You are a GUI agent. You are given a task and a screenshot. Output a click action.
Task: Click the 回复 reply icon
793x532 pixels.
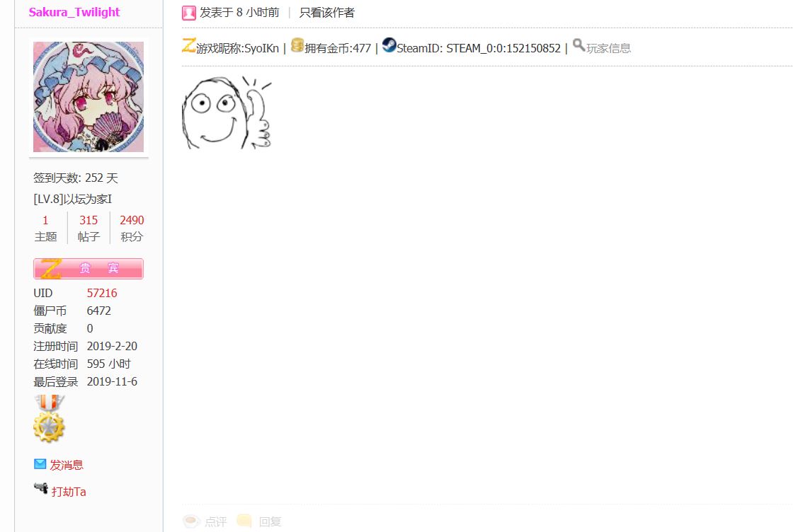point(244,521)
